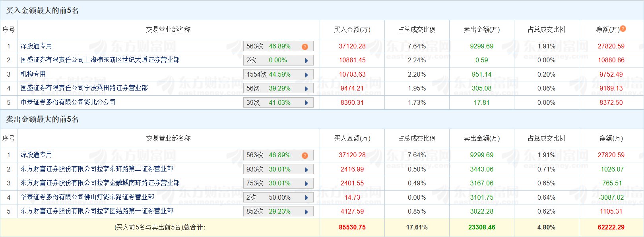
Task: Open 机构专用 link
Action: click(x=33, y=74)
